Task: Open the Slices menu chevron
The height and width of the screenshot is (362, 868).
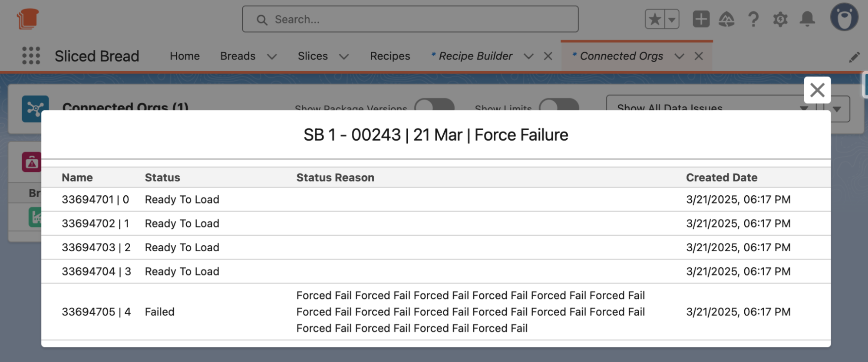Action: point(344,57)
